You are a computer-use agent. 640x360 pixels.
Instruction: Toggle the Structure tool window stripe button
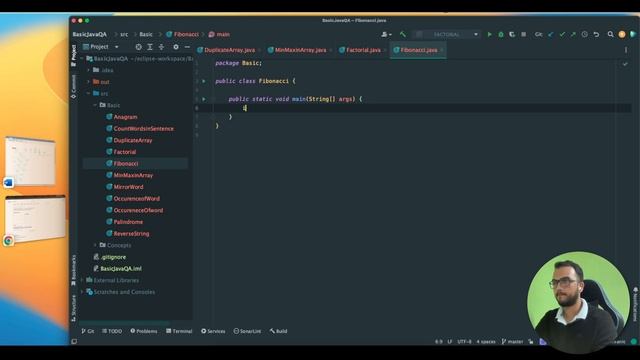pos(73,308)
